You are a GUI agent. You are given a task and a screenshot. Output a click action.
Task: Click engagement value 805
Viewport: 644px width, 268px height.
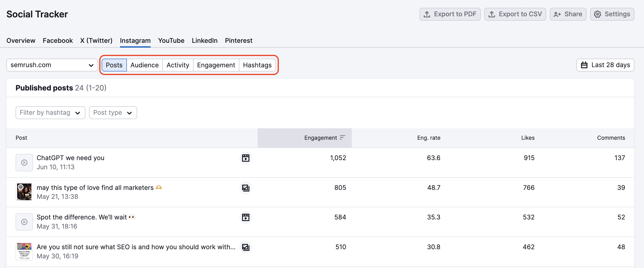pyautogui.click(x=340, y=188)
